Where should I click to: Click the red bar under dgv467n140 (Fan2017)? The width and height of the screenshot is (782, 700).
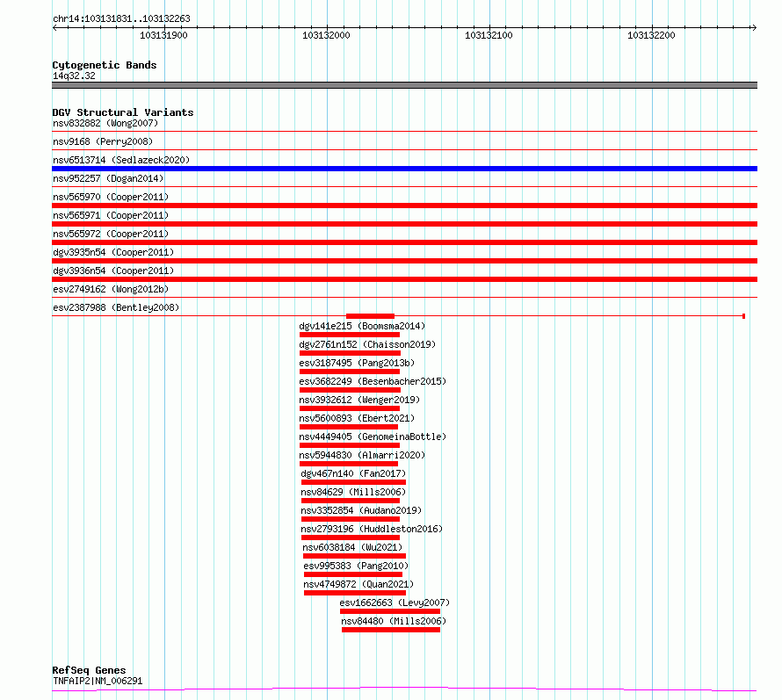pos(353,482)
